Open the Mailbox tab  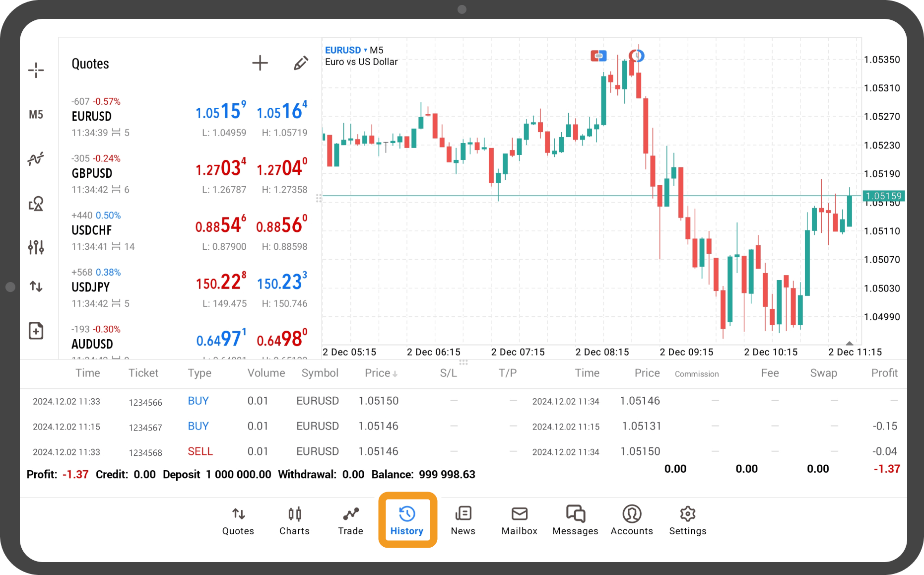coord(519,520)
